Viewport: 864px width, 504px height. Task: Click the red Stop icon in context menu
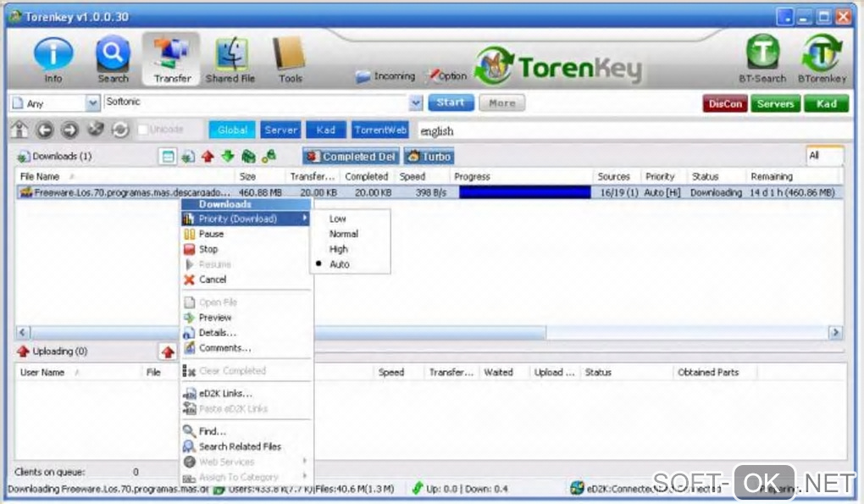pyautogui.click(x=190, y=249)
